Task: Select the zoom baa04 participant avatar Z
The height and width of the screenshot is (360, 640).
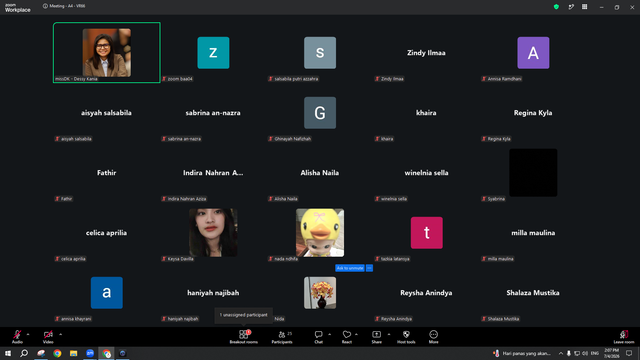Action: (213, 53)
